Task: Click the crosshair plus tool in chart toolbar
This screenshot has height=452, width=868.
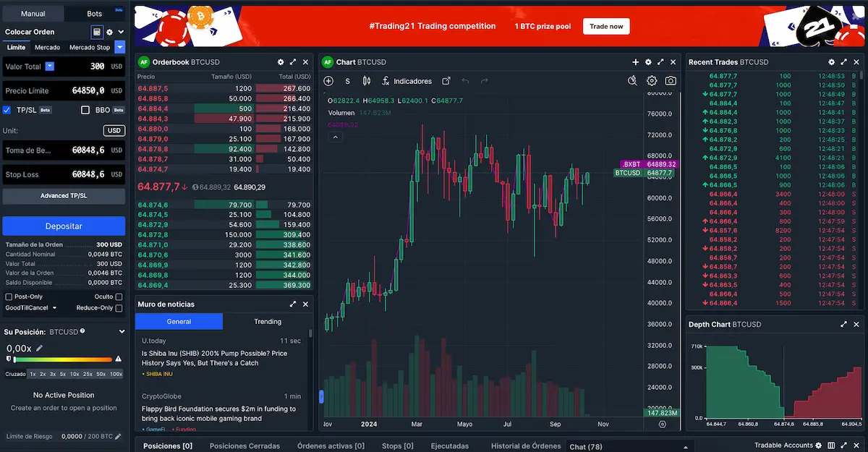Action: pyautogui.click(x=328, y=81)
